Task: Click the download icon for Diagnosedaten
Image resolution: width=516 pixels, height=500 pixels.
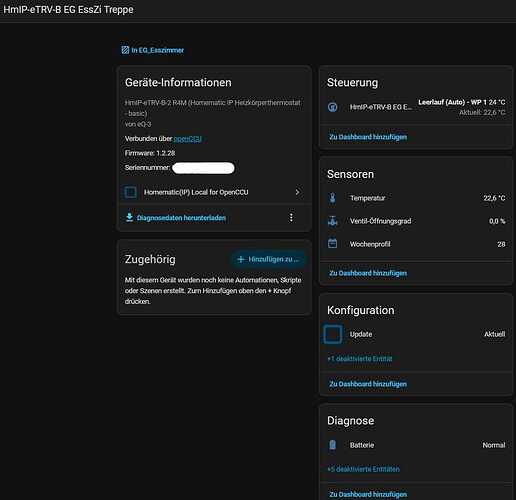Action: pyautogui.click(x=129, y=217)
